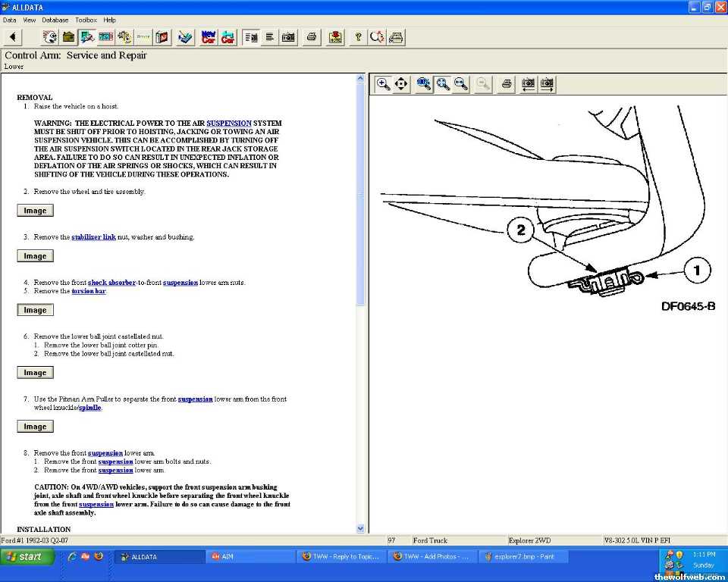Follow the torsion bar link
The width and height of the screenshot is (728, 582).
[x=89, y=291]
